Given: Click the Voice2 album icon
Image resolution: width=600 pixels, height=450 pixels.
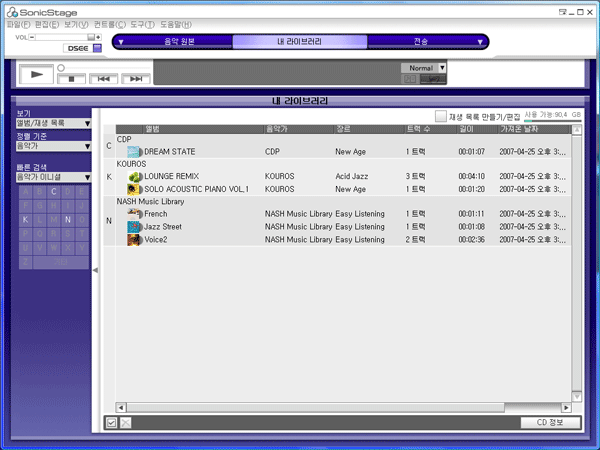Looking at the screenshot, I should [135, 240].
